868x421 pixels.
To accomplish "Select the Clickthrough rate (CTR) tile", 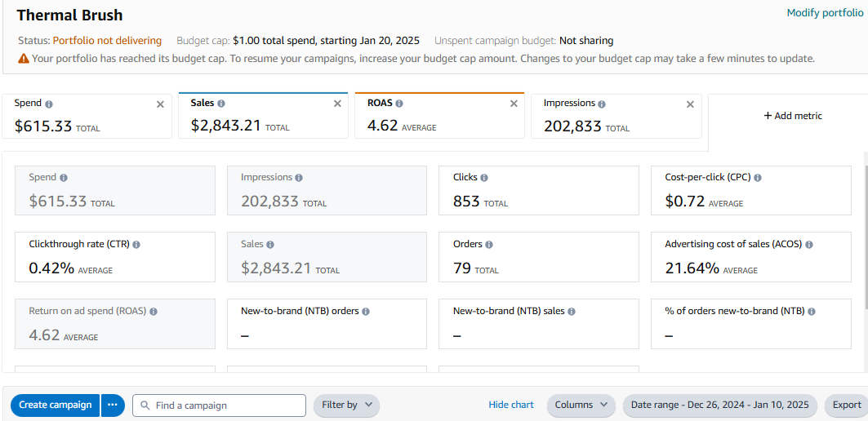I will [x=115, y=257].
